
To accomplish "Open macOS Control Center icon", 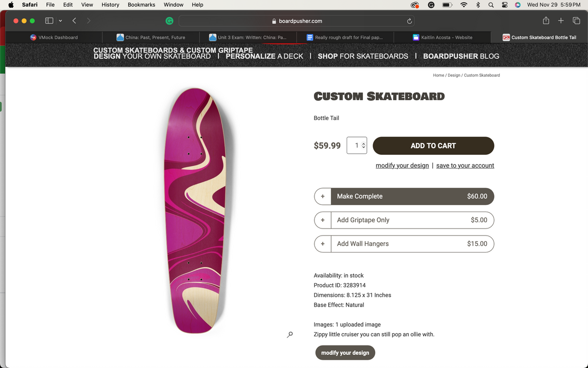I will pos(504,5).
